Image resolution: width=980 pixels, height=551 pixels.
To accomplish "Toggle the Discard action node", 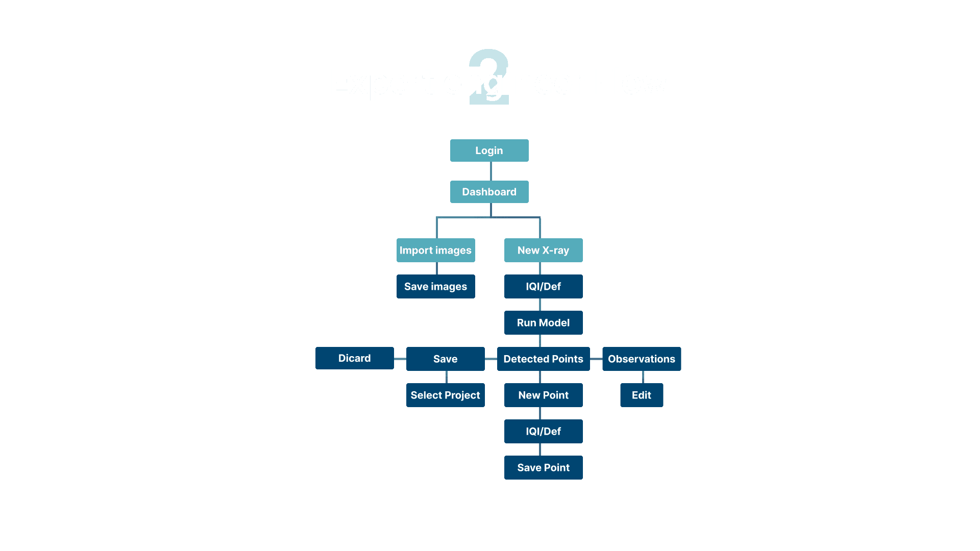I will coord(354,358).
